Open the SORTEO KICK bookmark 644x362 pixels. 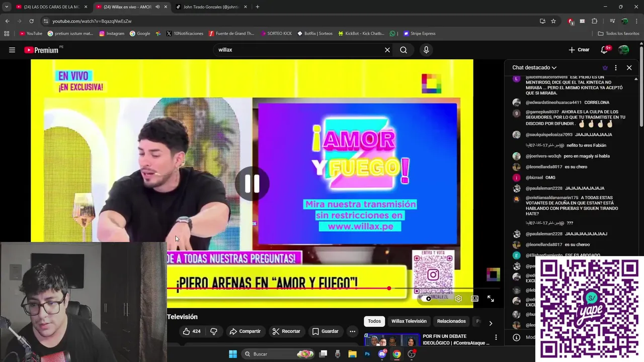pyautogui.click(x=276, y=34)
